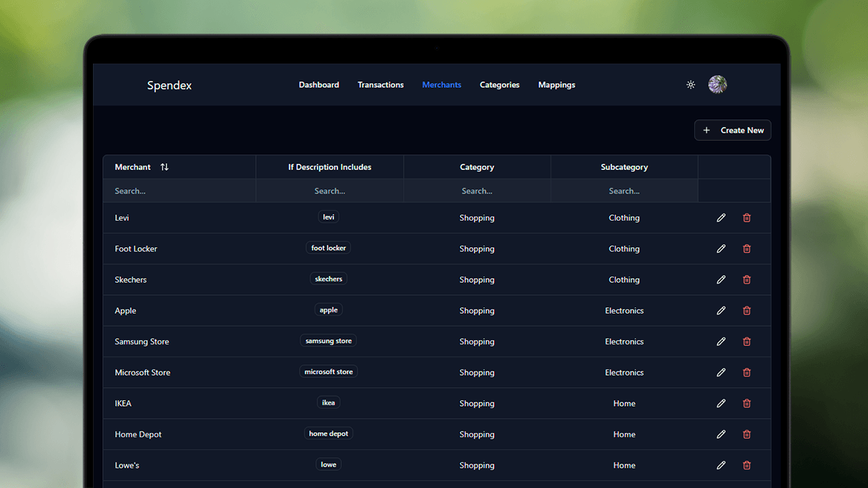Image resolution: width=868 pixels, height=488 pixels.
Task: Click the 'apple' description tag
Action: [329, 310]
